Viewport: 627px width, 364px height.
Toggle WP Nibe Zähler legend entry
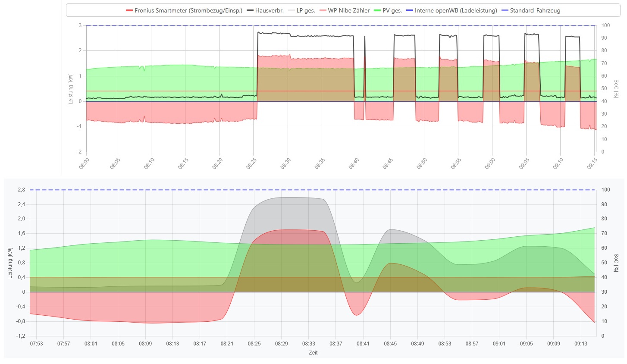pos(344,10)
